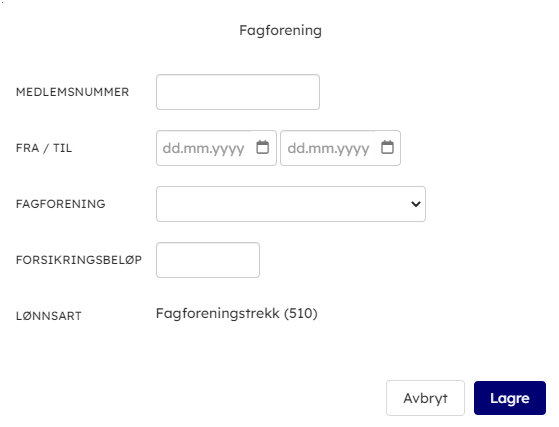Select the Forsikringsbeløp input box

[x=208, y=260]
